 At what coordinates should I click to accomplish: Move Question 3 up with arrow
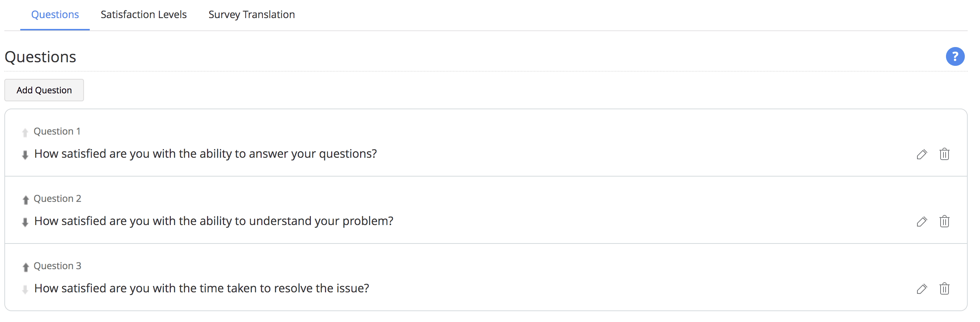[x=25, y=267]
